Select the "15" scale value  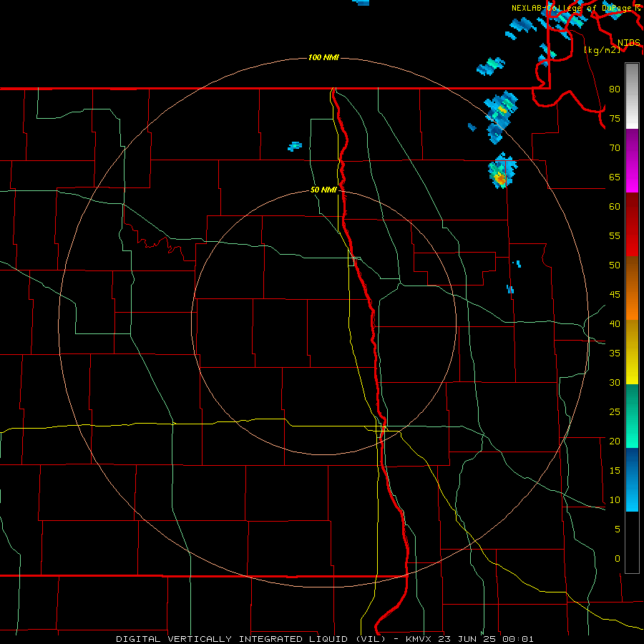coord(615,471)
